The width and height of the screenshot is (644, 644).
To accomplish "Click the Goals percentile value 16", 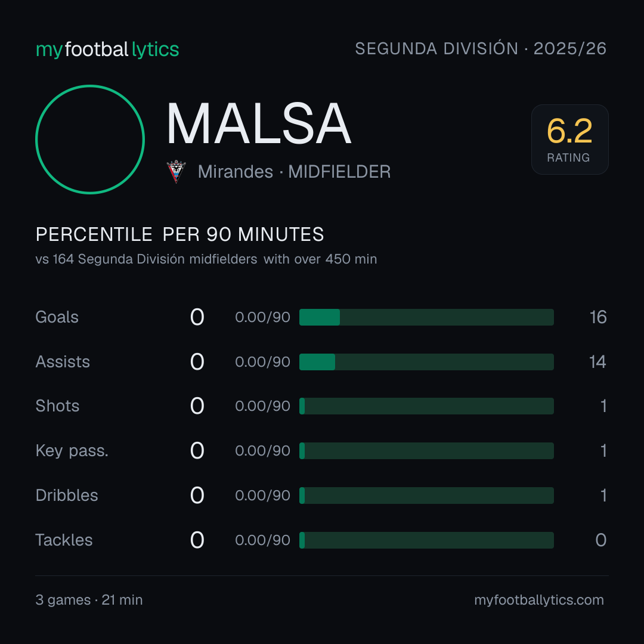I will pyautogui.click(x=598, y=317).
